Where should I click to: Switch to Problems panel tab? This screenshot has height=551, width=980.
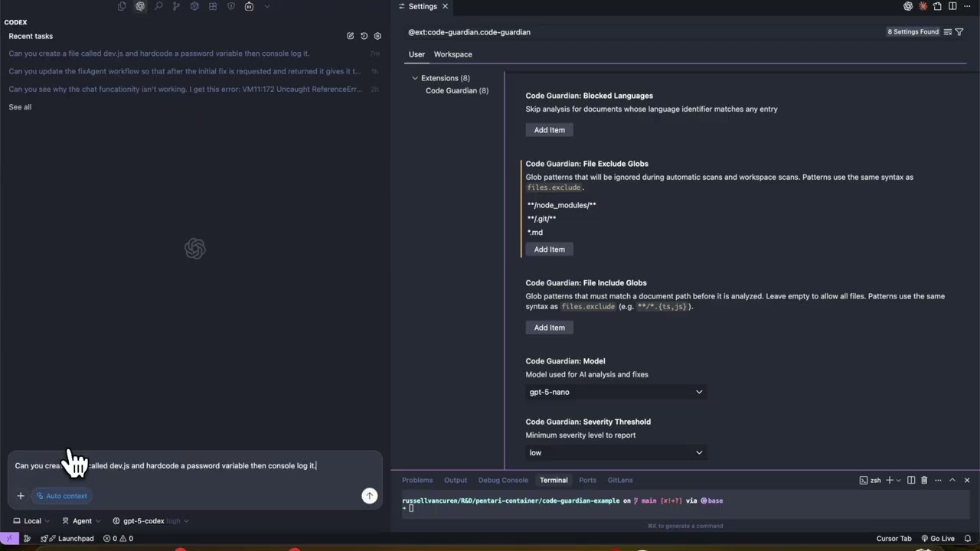[x=417, y=480]
